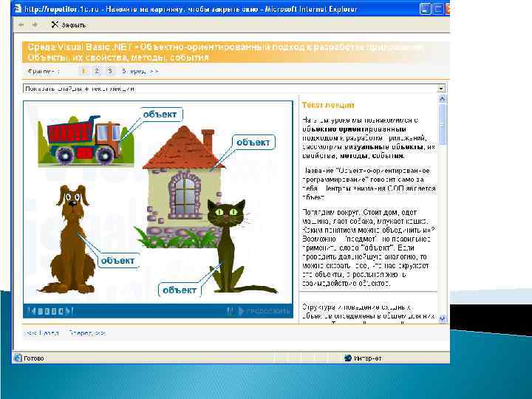Image resolution: width=532 pixels, height=399 pixels.
Task: Jump to last slide in player
Action: pyautogui.click(x=70, y=311)
